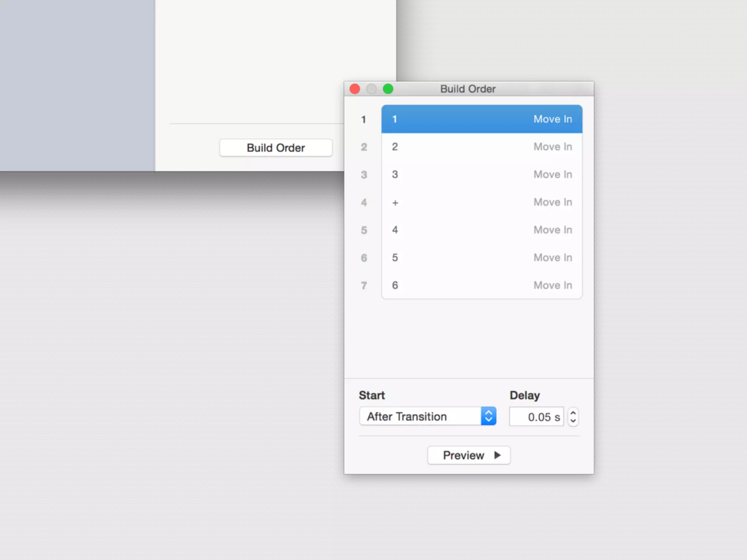Select build row labeled 4 Move In
This screenshot has width=747, height=560.
pyautogui.click(x=481, y=230)
